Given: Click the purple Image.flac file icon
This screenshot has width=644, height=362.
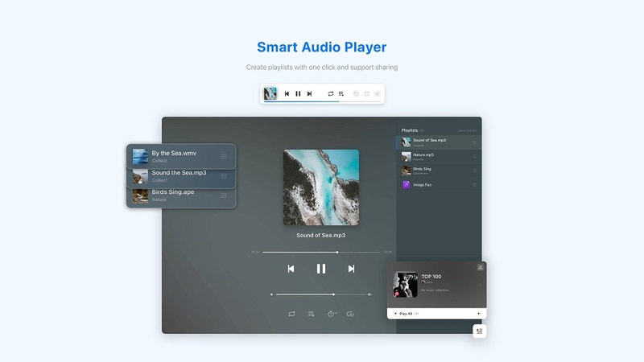Looking at the screenshot, I should click(x=407, y=185).
